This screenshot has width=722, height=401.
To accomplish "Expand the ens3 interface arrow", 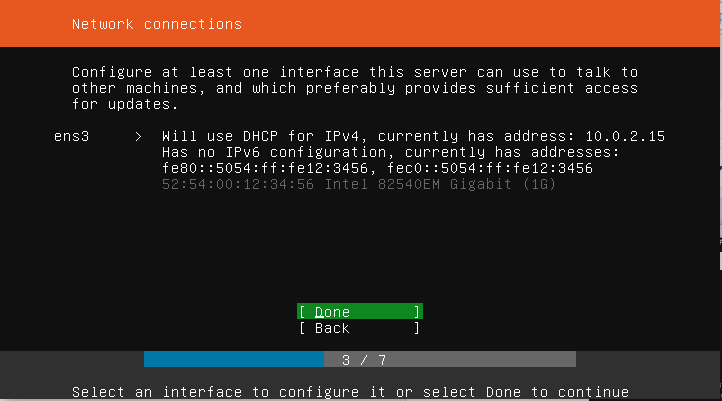I will point(138,136).
